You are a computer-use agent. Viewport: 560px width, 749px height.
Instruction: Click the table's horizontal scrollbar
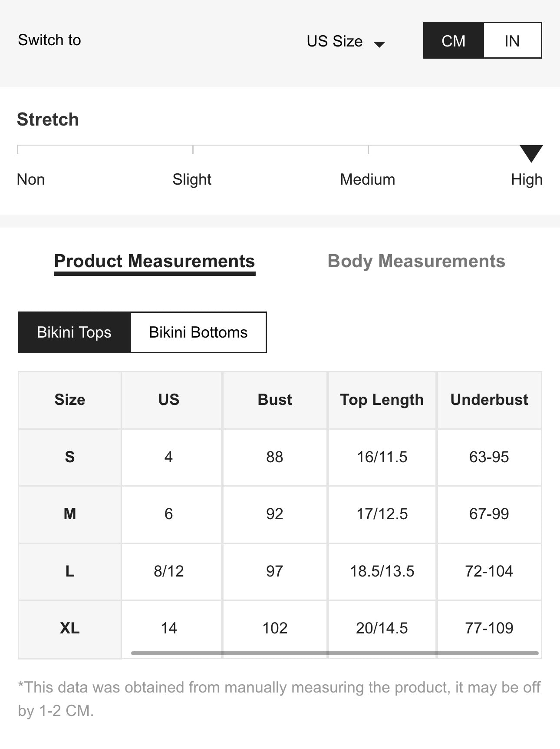click(334, 653)
